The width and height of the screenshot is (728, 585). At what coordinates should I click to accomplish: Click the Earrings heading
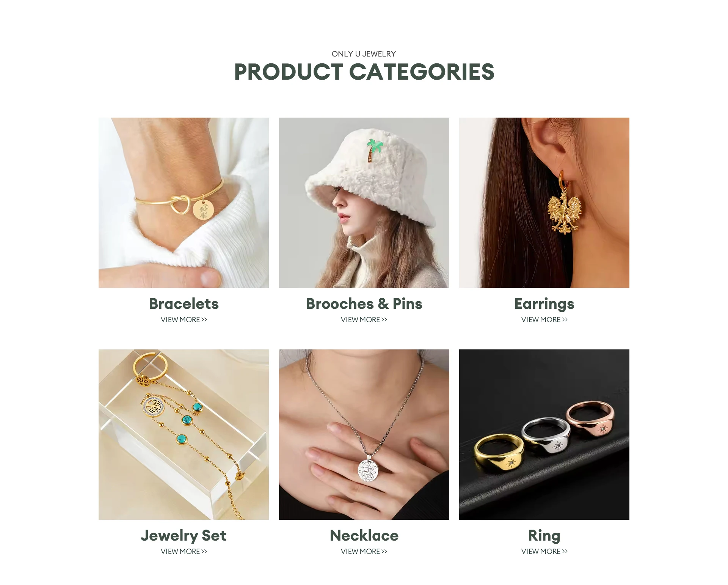point(544,304)
